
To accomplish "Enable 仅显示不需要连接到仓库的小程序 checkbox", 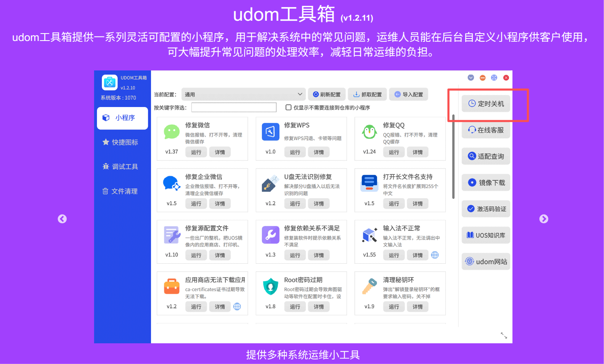I will (x=288, y=107).
